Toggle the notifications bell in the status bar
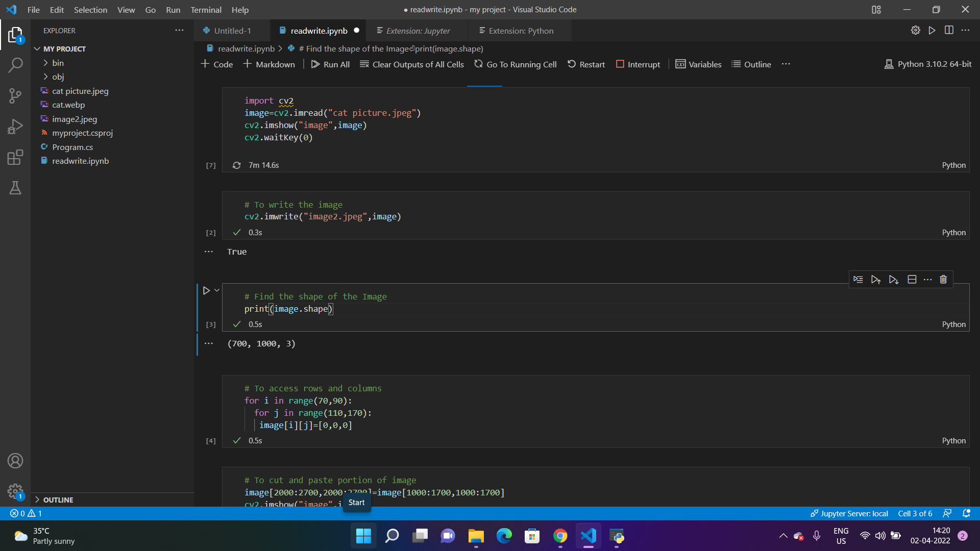Viewport: 980px width, 551px height. click(966, 513)
